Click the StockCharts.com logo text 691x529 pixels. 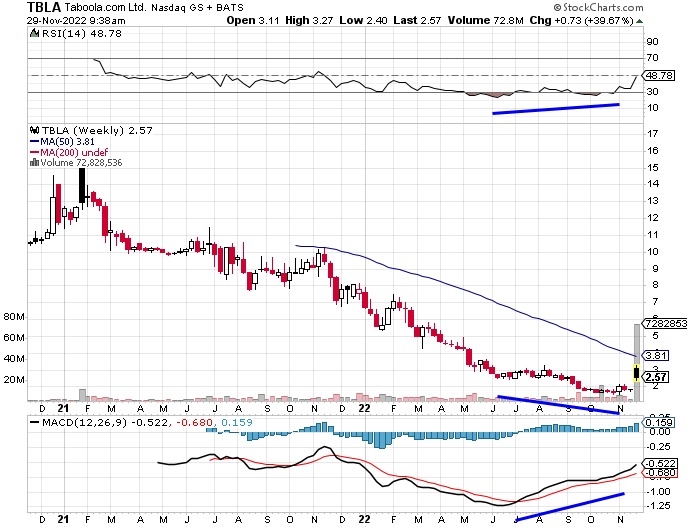(x=598, y=7)
